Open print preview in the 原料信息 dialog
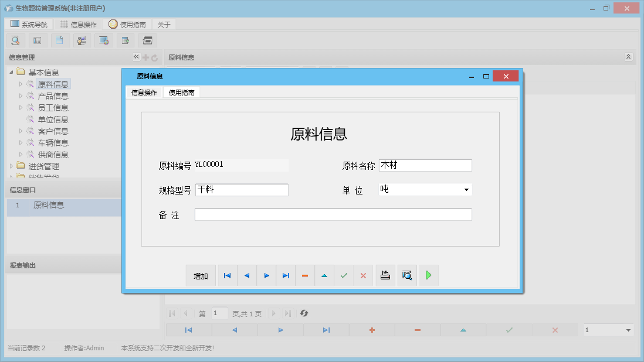The width and height of the screenshot is (644, 362). click(406, 275)
